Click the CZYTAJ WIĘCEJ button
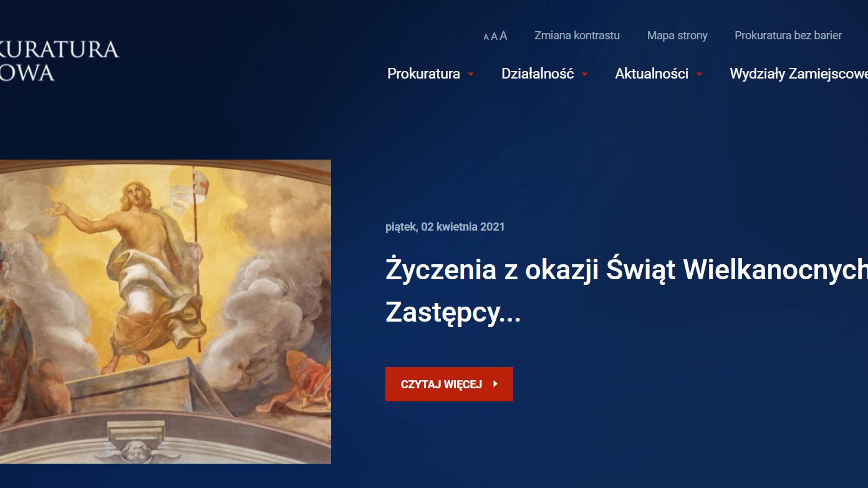 [449, 384]
